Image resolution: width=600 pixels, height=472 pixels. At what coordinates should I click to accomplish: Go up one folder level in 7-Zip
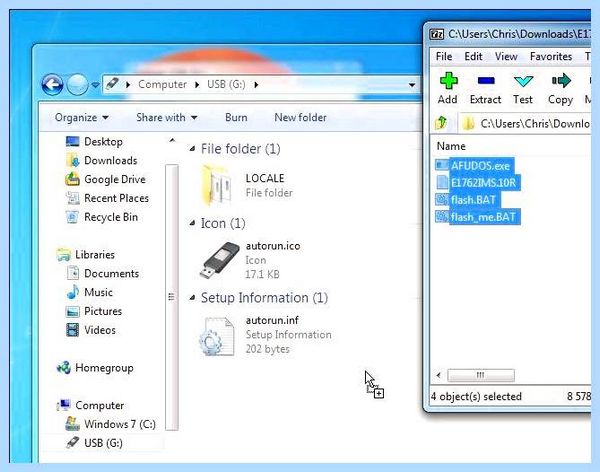(x=441, y=123)
